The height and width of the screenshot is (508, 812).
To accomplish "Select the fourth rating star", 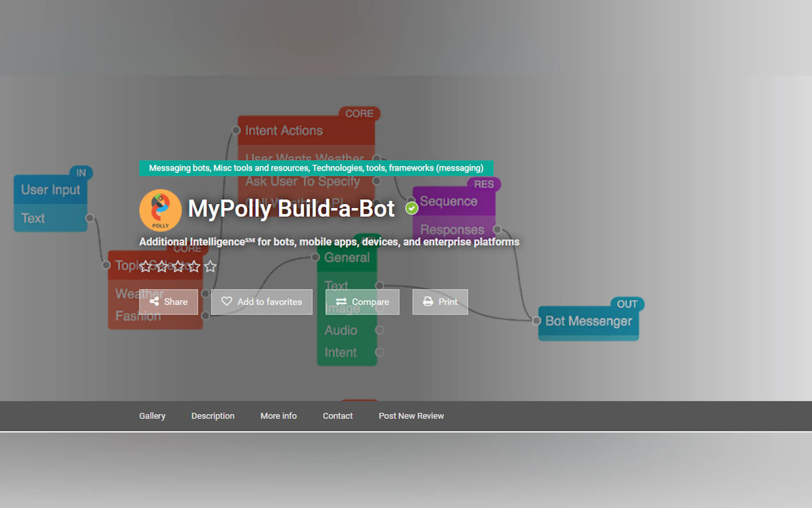I will click(194, 267).
